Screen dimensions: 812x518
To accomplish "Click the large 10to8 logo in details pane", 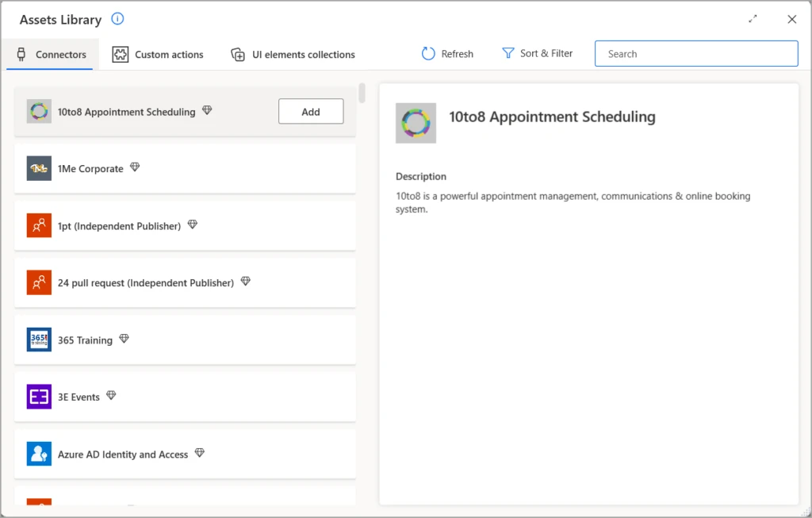I will point(416,123).
